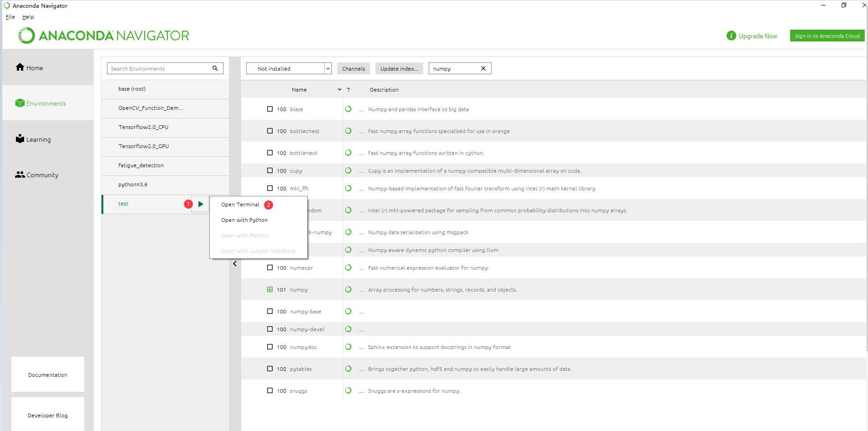Collapse the environments panel with the left chevron
This screenshot has width=868, height=431.
(x=235, y=263)
